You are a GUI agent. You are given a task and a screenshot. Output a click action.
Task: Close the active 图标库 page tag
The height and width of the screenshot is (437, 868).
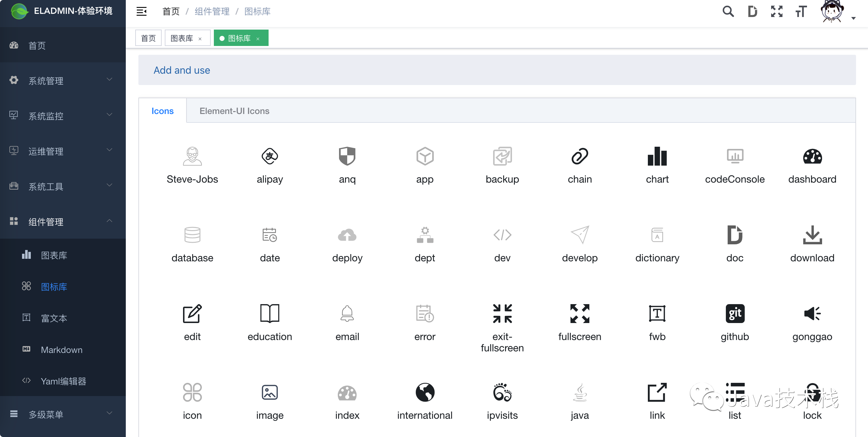pyautogui.click(x=258, y=39)
